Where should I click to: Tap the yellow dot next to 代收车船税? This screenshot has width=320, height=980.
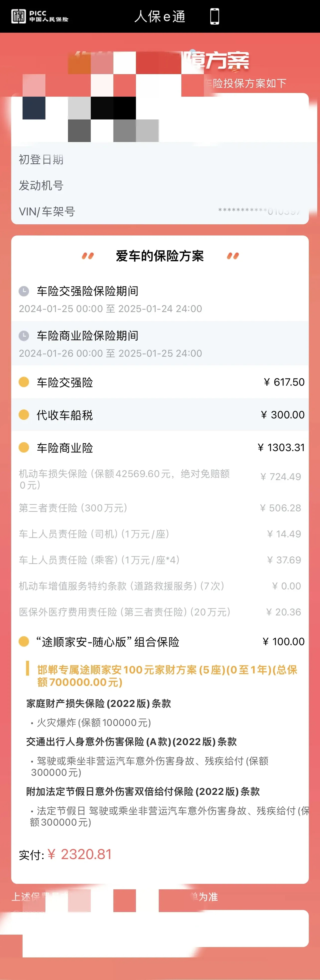coord(24,415)
